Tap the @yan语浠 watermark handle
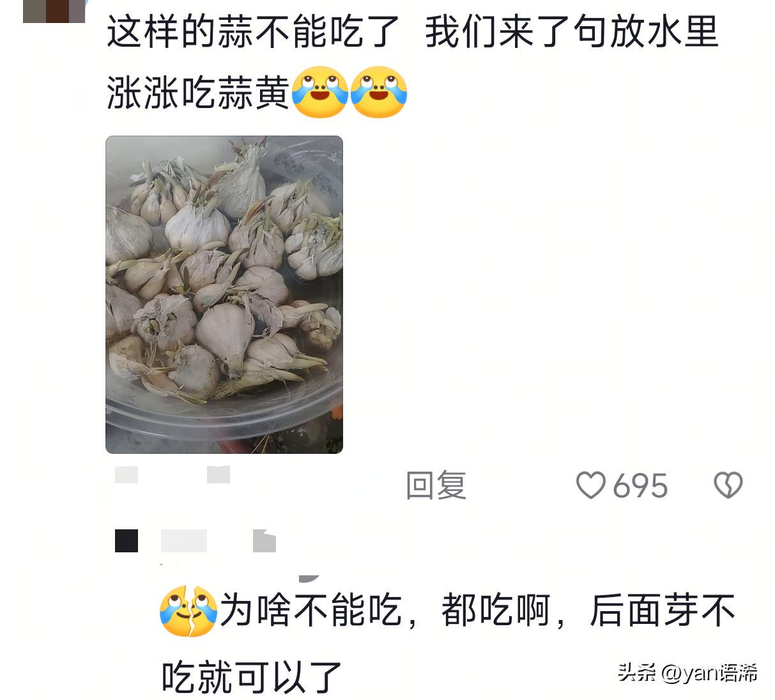Image resolution: width=775 pixels, height=700 pixels. pos(709,673)
